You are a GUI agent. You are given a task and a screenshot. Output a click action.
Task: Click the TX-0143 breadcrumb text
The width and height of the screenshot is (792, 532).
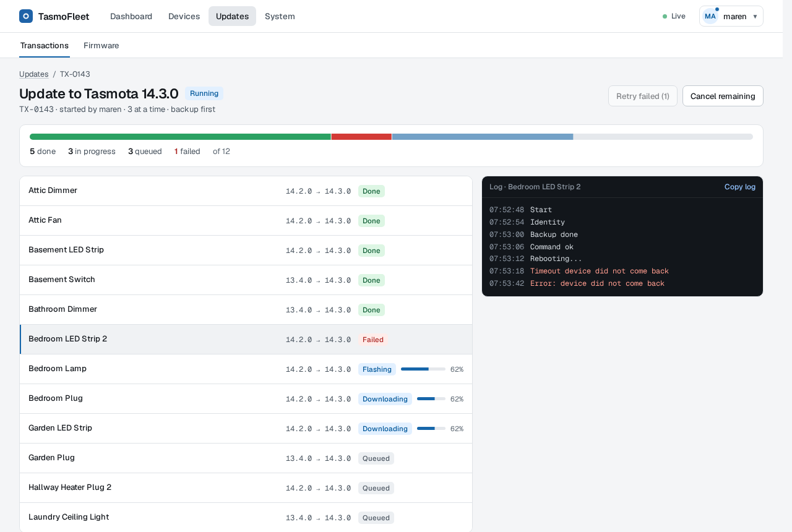(x=75, y=74)
